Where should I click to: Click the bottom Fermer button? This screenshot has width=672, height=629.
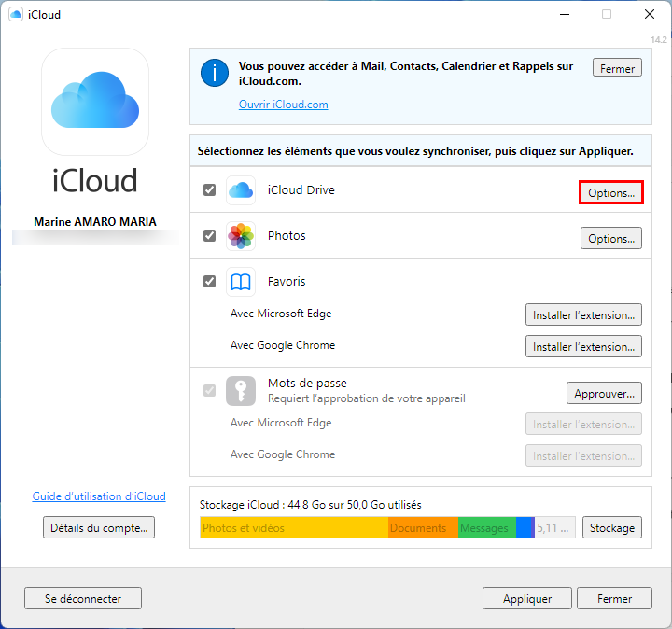tap(614, 598)
